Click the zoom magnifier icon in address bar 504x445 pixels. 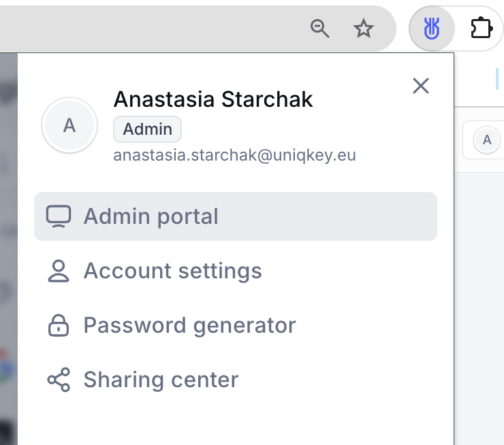320,29
